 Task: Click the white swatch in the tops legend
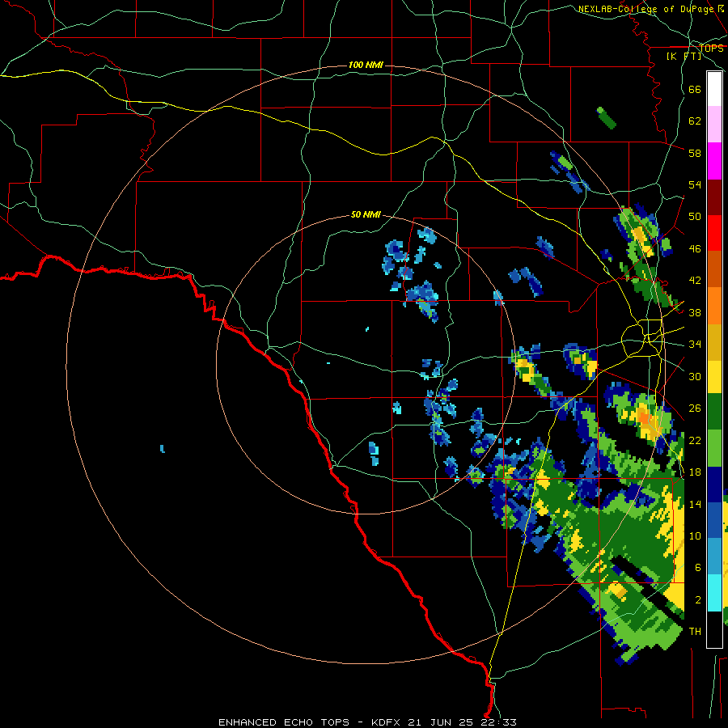coord(714,89)
